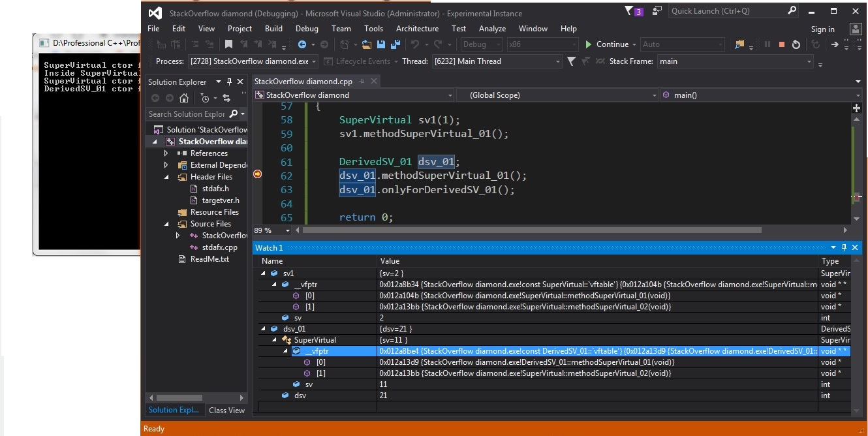Open the Debug menu

[x=307, y=29]
